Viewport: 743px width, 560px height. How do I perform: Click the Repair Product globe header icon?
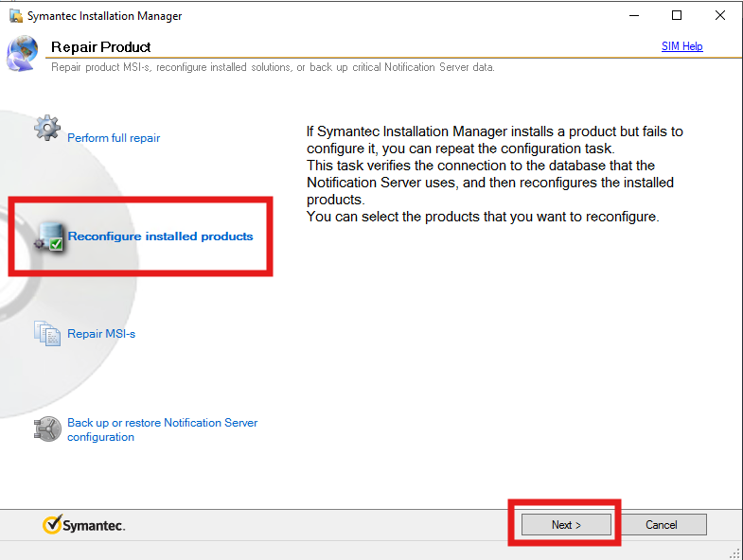coord(22,54)
